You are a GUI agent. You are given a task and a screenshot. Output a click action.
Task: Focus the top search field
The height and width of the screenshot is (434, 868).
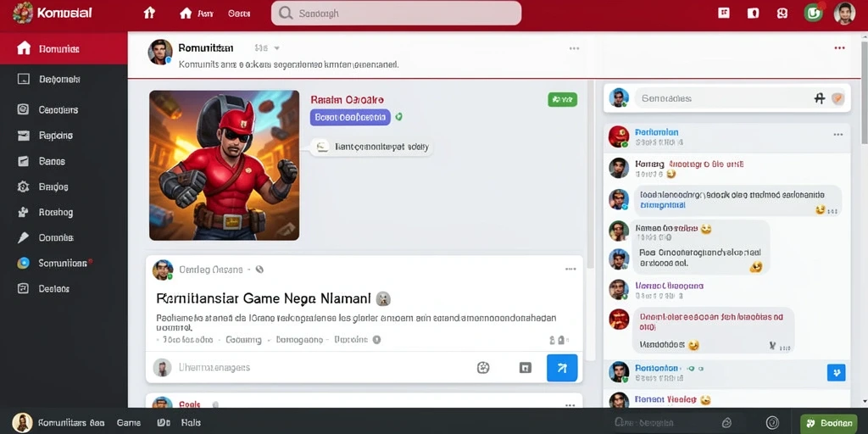(396, 13)
